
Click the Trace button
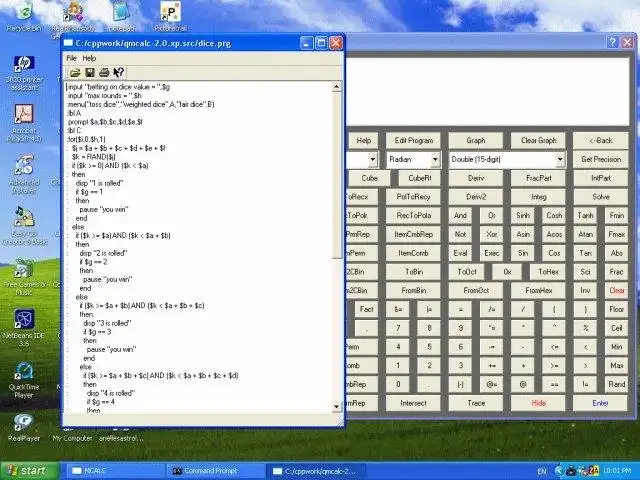pyautogui.click(x=476, y=403)
